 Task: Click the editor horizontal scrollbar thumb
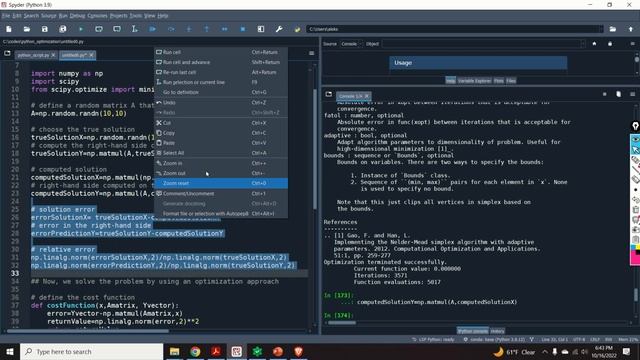88,331
